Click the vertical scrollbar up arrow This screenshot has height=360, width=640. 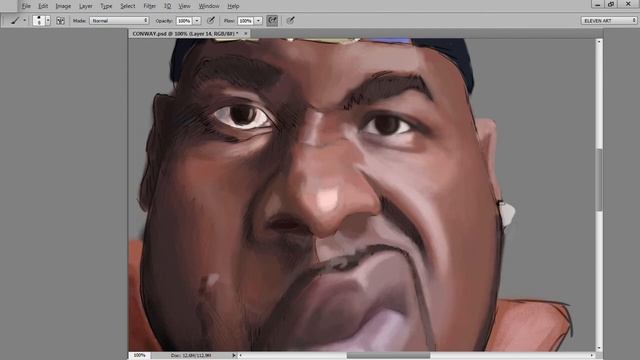(x=599, y=42)
